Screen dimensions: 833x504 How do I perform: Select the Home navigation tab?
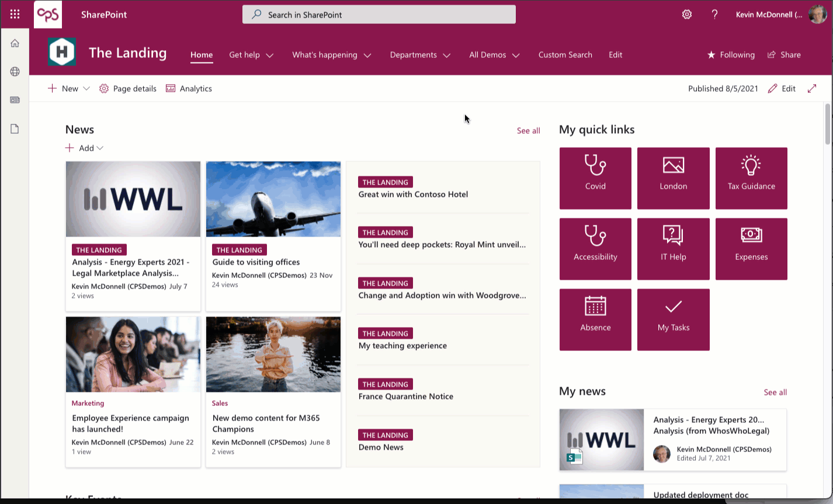click(202, 55)
